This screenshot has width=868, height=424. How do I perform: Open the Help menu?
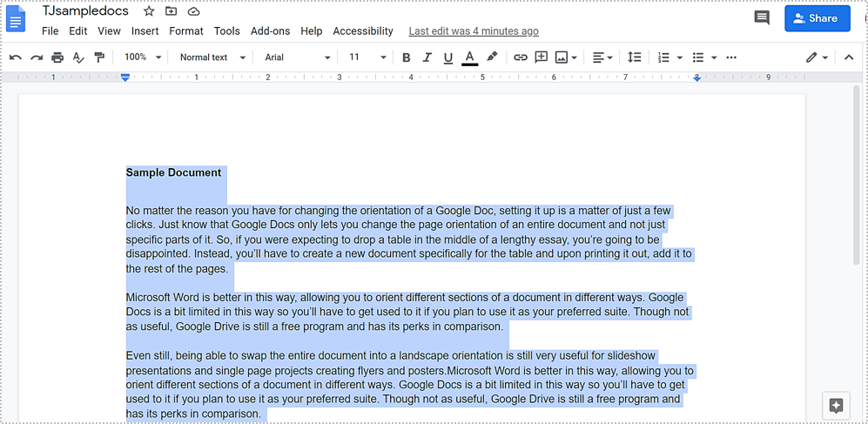click(311, 31)
